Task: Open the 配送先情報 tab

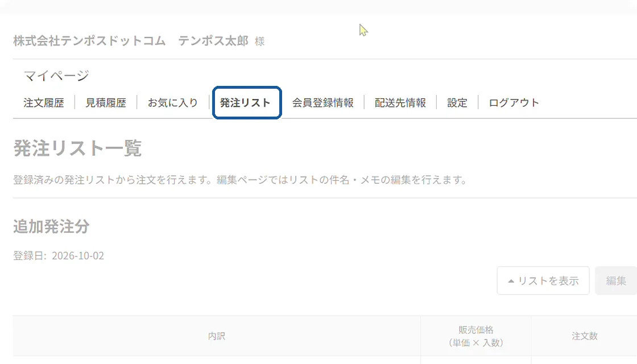Action: pyautogui.click(x=400, y=103)
